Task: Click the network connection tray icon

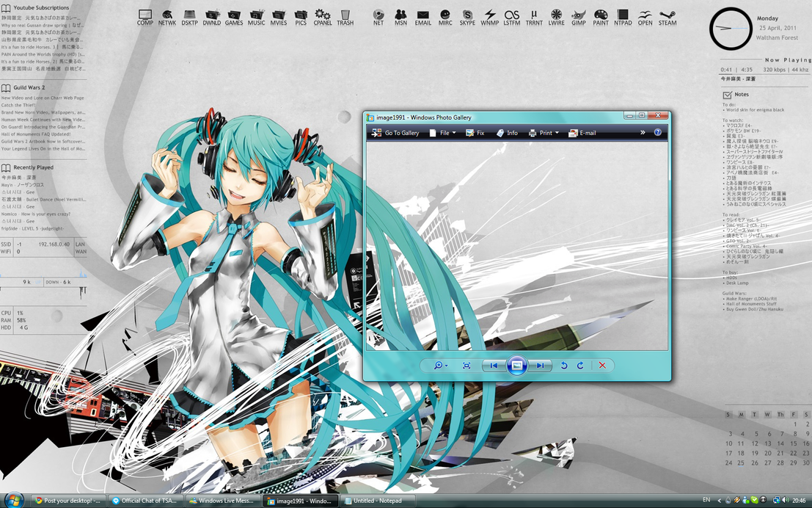Action: (776, 500)
